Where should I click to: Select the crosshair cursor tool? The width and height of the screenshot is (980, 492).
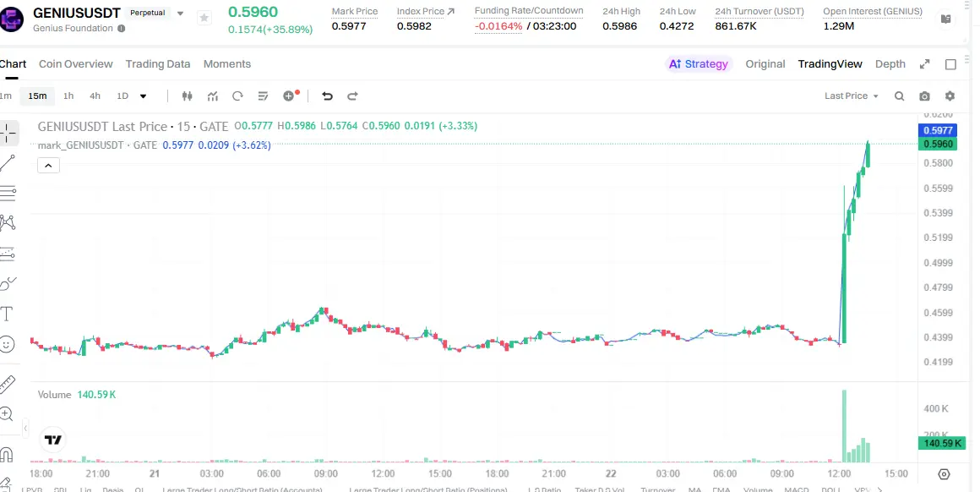(x=8, y=133)
